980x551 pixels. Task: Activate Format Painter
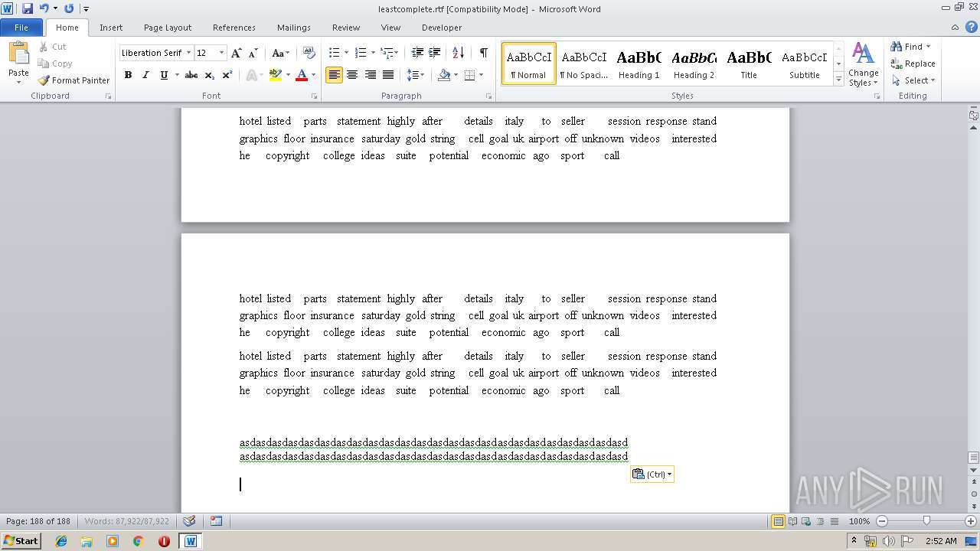pyautogui.click(x=74, y=80)
